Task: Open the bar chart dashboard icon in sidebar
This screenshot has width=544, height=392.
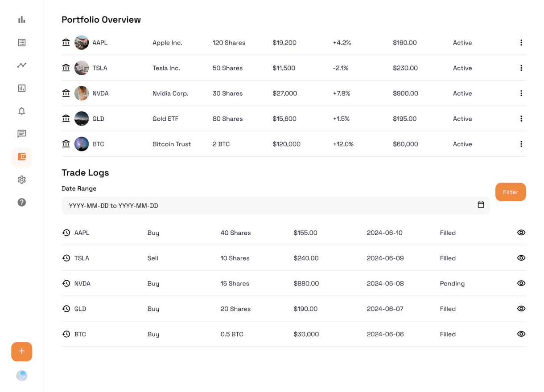Action: coord(21,20)
